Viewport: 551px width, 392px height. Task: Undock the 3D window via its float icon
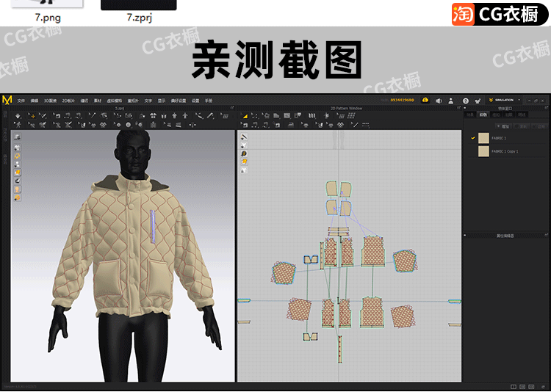click(x=232, y=108)
